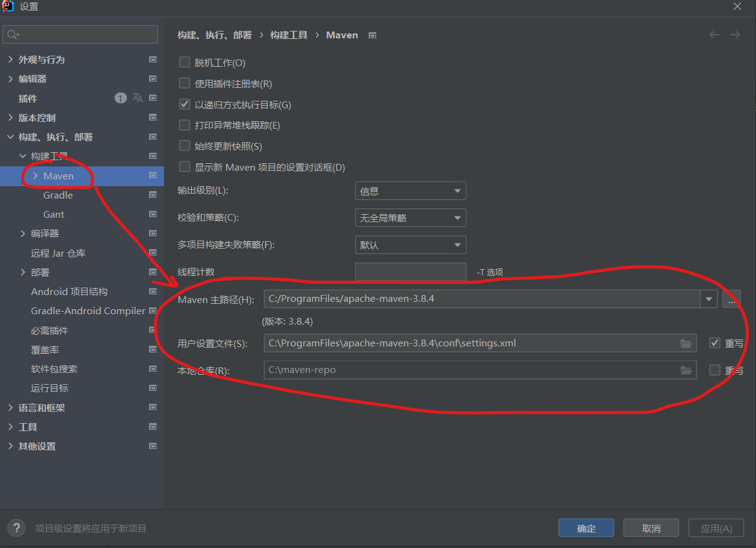Select 插件 in the settings tree
The height and width of the screenshot is (548, 756).
click(28, 98)
